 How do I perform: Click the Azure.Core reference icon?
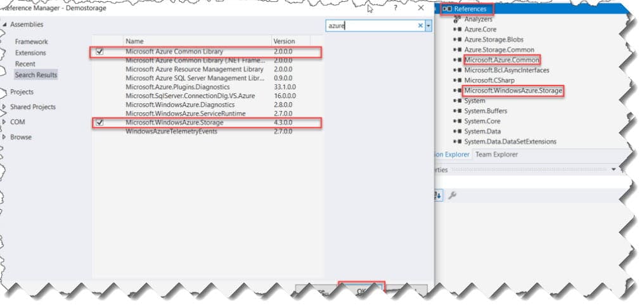point(457,29)
